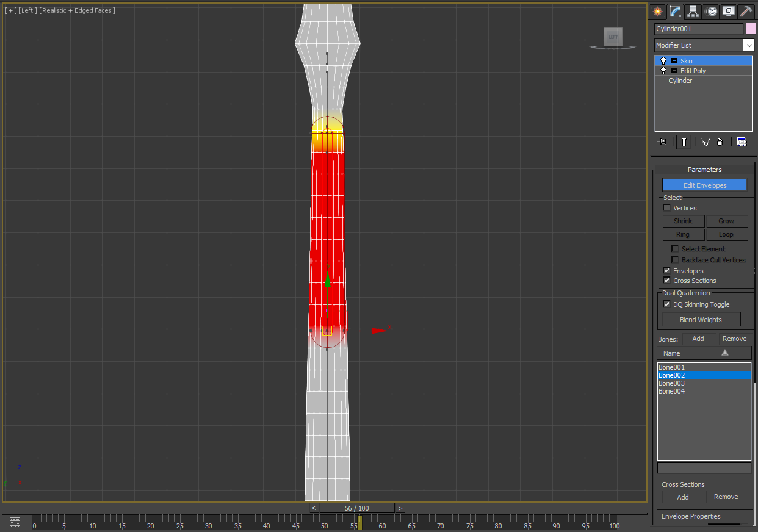The height and width of the screenshot is (532, 758).
Task: Click the Name column header
Action: point(704,353)
